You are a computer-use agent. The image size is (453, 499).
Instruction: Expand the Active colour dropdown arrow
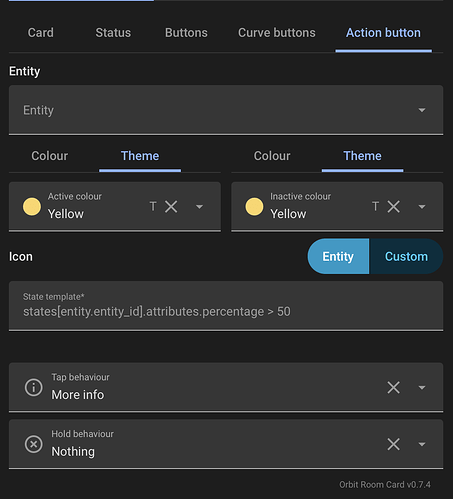click(199, 207)
